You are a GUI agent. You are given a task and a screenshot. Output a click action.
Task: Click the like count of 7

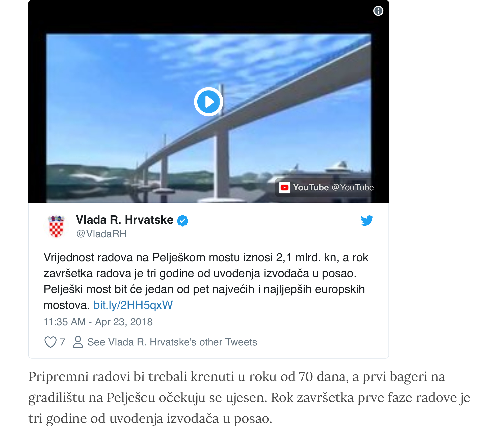pos(63,342)
